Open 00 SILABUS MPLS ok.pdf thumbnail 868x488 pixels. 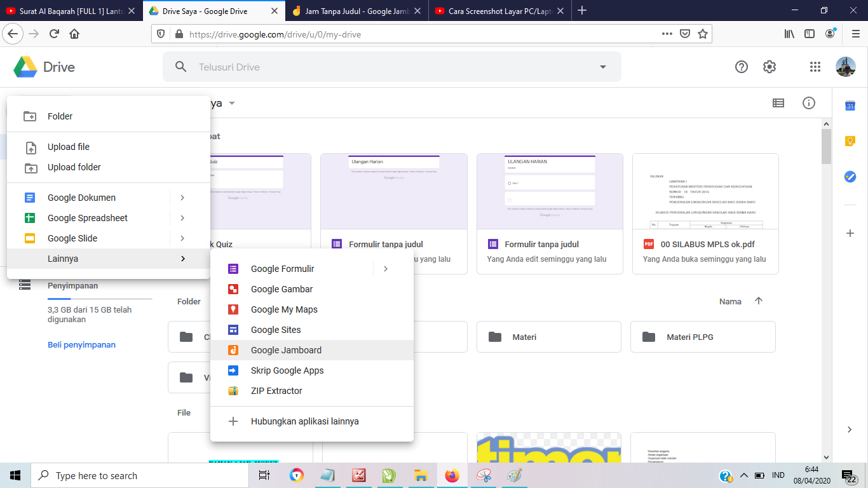(x=705, y=191)
